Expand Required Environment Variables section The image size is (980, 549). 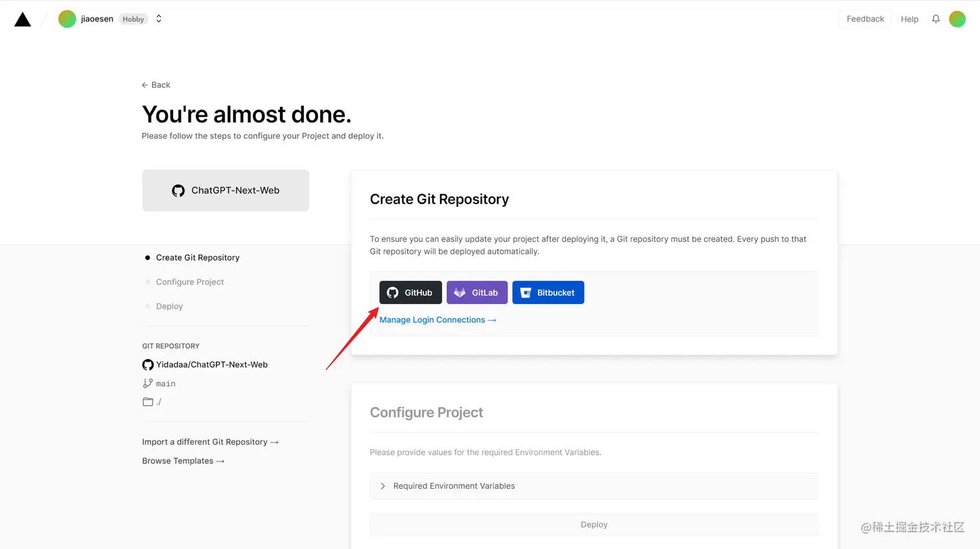594,486
